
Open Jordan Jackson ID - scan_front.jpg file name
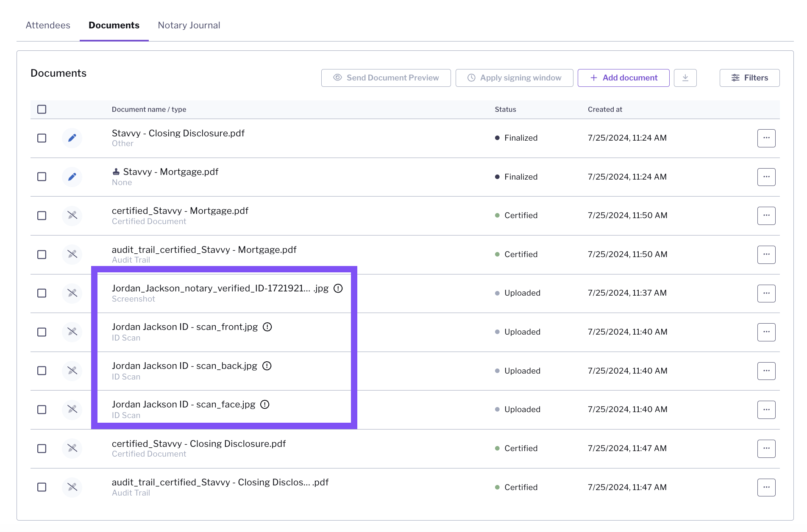point(185,327)
